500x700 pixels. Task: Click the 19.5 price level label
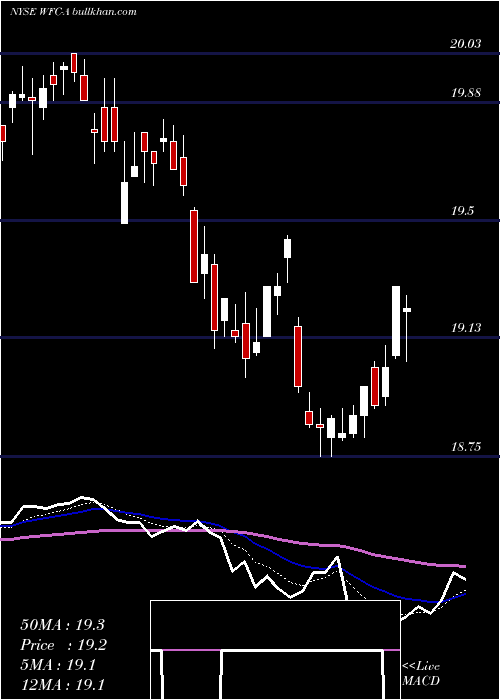click(462, 211)
